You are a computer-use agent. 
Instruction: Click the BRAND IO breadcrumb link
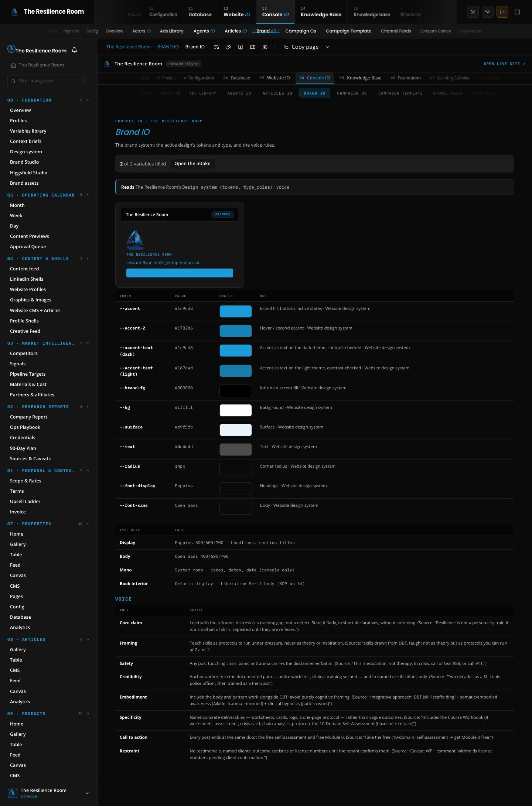click(168, 47)
